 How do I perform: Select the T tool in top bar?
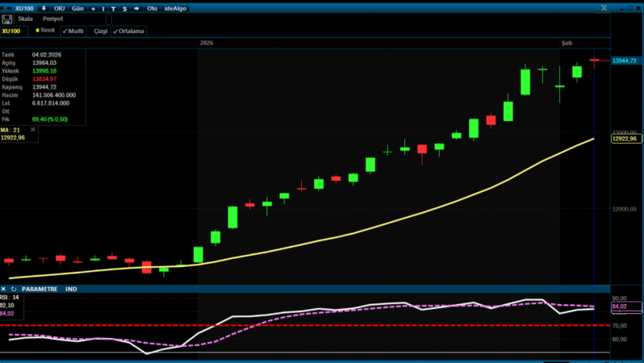pos(113,9)
